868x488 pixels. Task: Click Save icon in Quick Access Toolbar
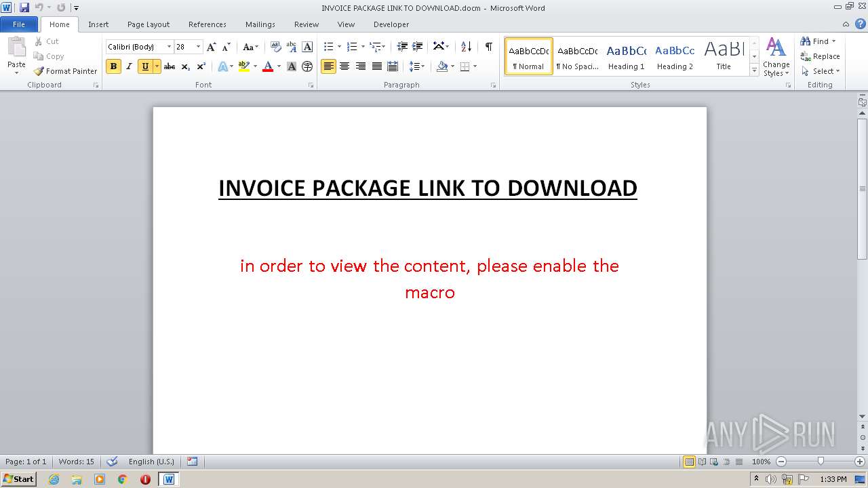click(x=24, y=7)
